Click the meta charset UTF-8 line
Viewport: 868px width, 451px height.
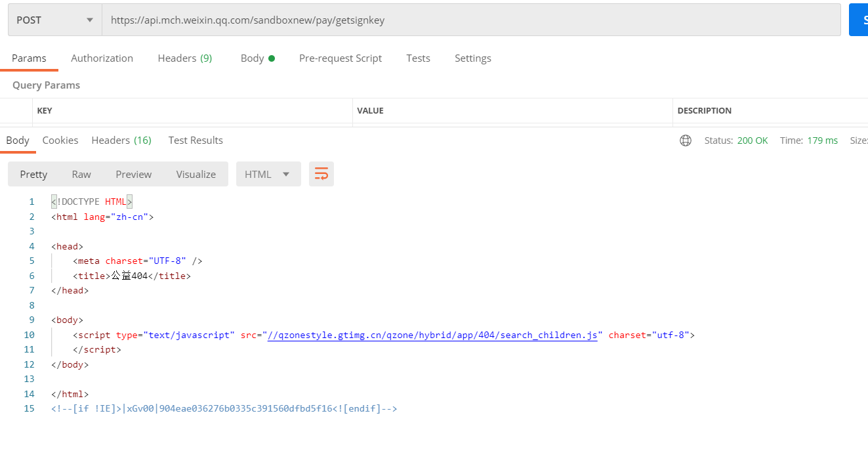(x=138, y=261)
